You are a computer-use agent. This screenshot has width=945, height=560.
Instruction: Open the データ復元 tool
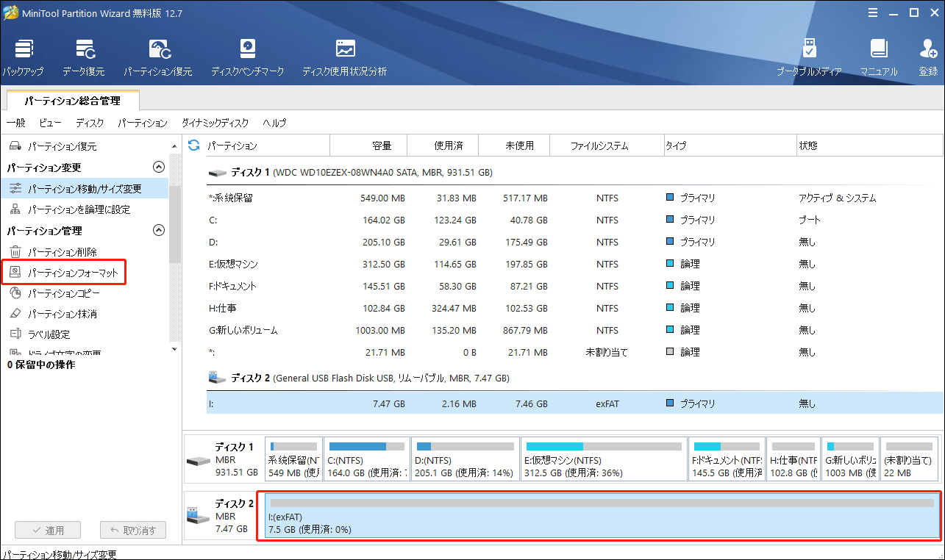coord(83,57)
